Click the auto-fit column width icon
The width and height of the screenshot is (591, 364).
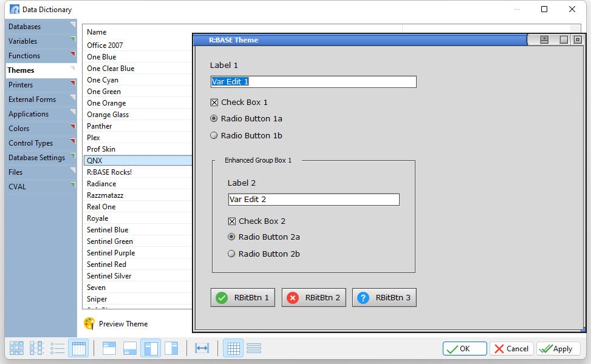202,348
